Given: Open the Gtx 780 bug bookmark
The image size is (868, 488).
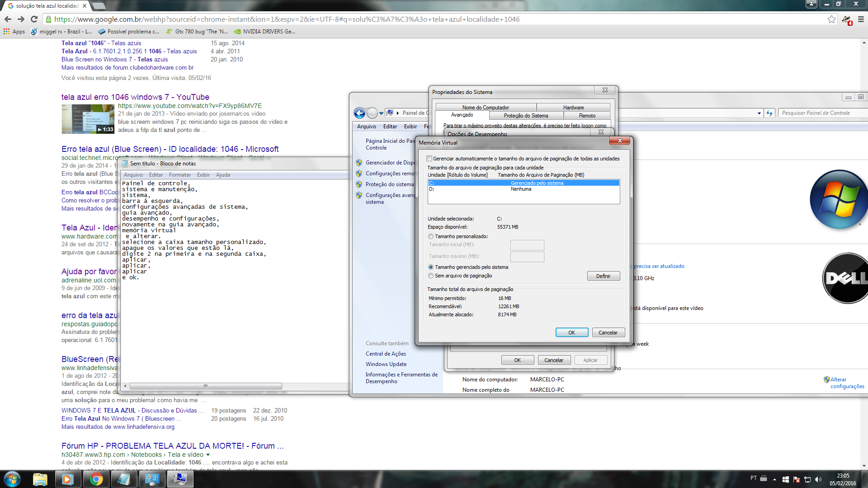Looking at the screenshot, I should 197,32.
